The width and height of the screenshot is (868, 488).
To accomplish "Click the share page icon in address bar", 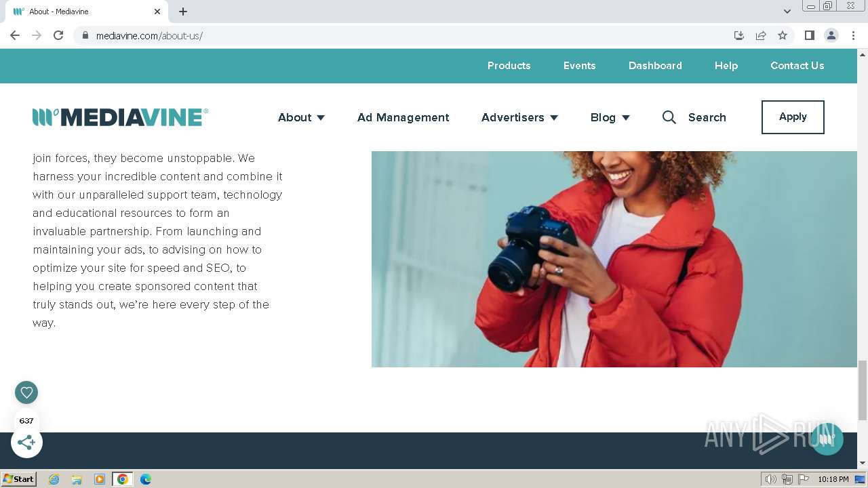I will [761, 35].
